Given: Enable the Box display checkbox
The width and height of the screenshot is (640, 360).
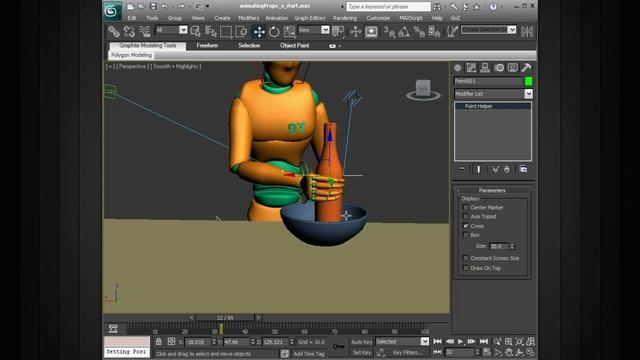Looking at the screenshot, I should tap(465, 235).
